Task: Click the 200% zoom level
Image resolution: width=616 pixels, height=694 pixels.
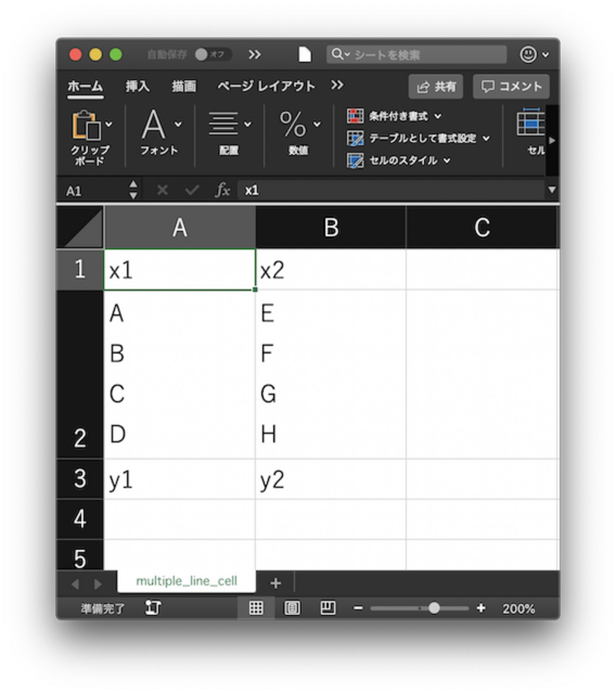Action: [x=519, y=609]
